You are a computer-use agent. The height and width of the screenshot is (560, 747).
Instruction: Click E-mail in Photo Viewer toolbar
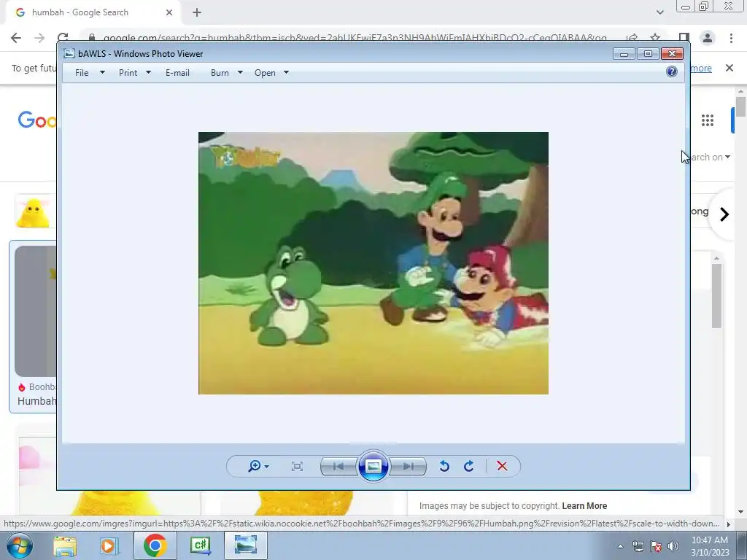[x=177, y=72]
